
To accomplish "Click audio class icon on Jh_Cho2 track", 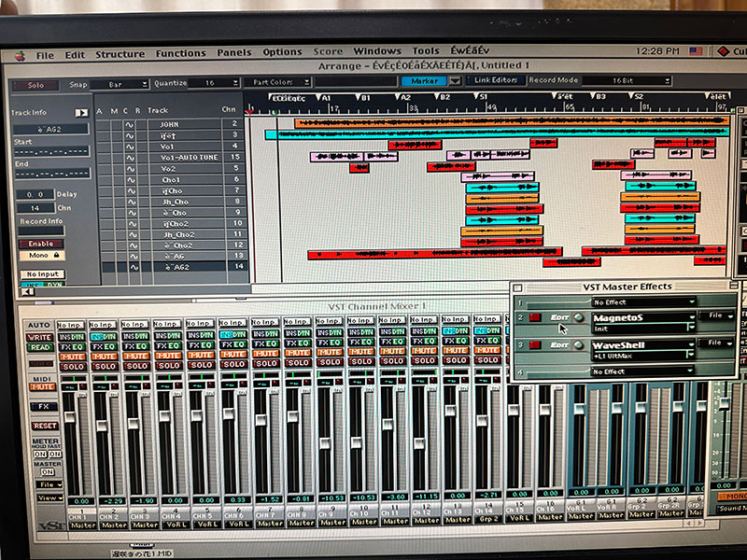I will click(134, 235).
